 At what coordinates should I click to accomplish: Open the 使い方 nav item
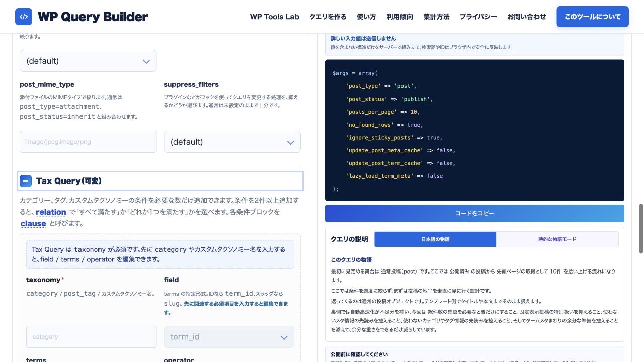(366, 17)
